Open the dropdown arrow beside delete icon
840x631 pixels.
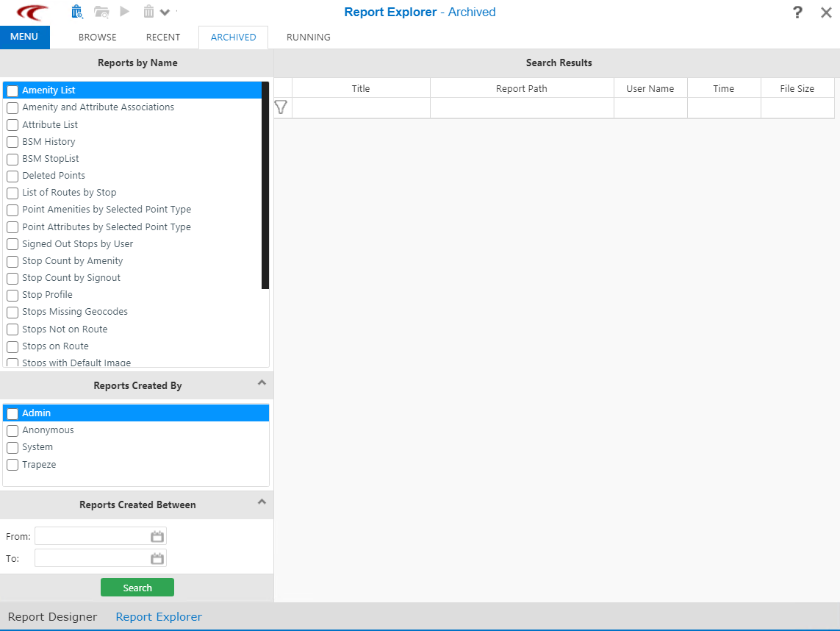(x=165, y=13)
